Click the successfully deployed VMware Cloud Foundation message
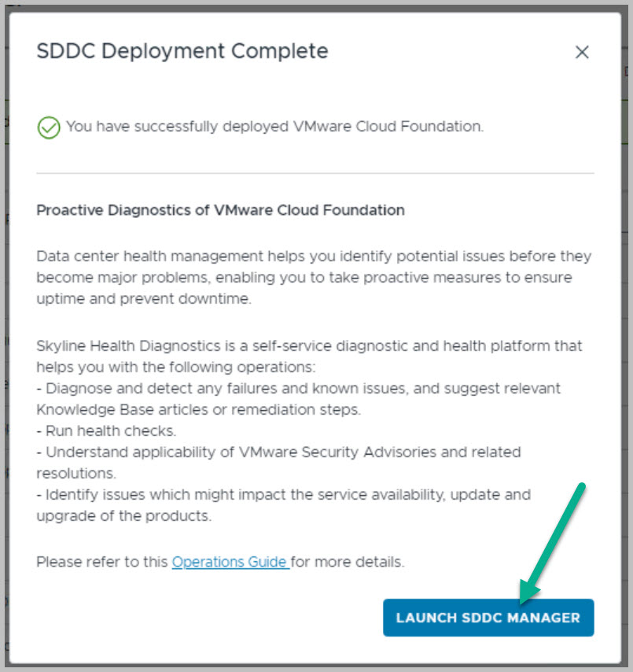This screenshot has width=633, height=672. point(274,127)
